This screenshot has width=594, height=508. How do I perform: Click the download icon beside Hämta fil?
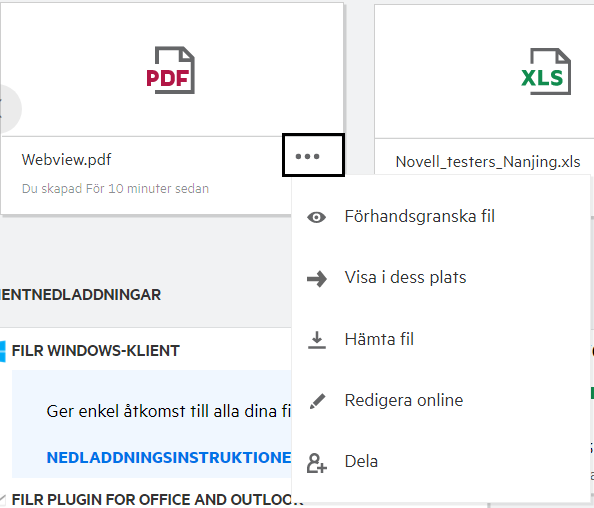point(317,340)
